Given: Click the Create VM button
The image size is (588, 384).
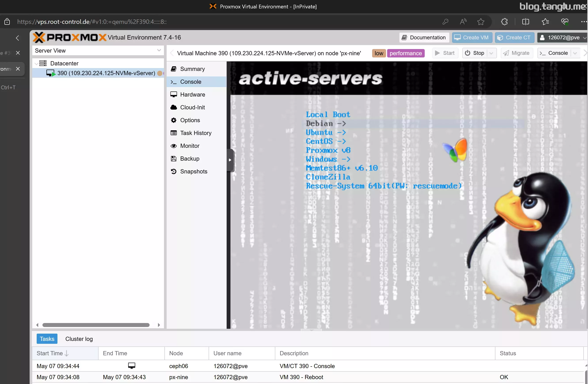Looking at the screenshot, I should [472, 38].
